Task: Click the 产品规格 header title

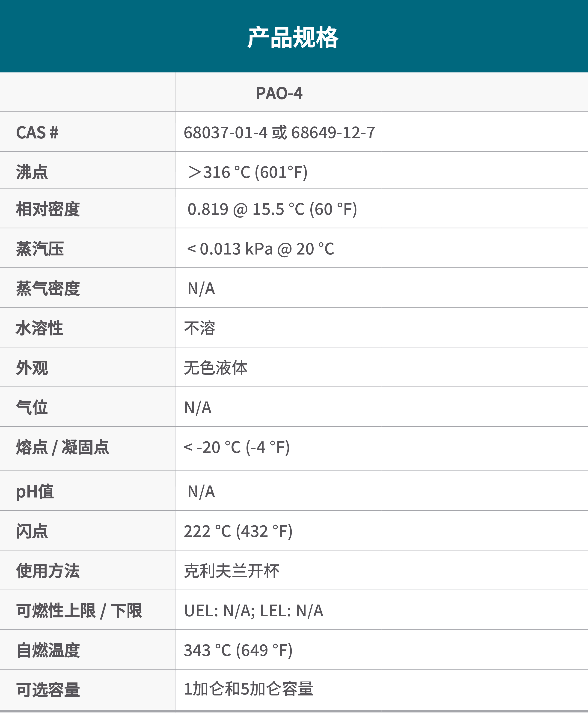Action: tap(293, 37)
